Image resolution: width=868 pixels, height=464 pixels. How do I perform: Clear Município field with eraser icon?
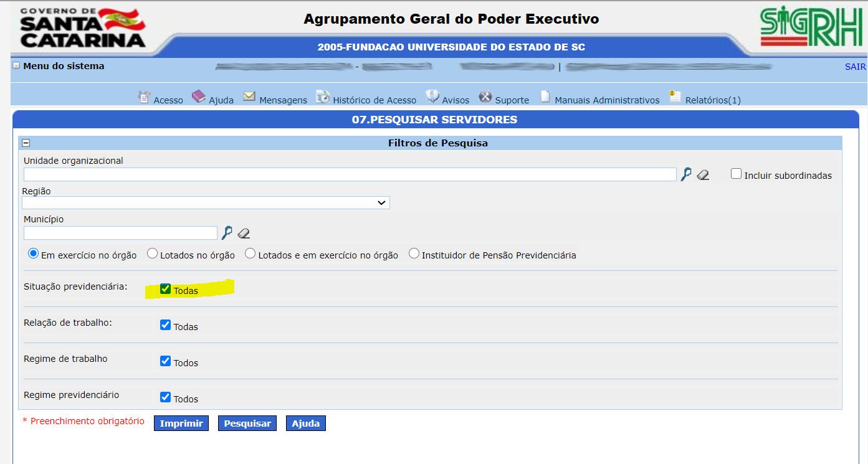[244, 234]
